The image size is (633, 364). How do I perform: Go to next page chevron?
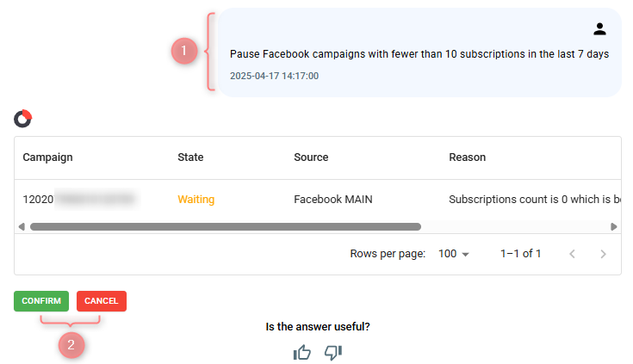(x=603, y=254)
